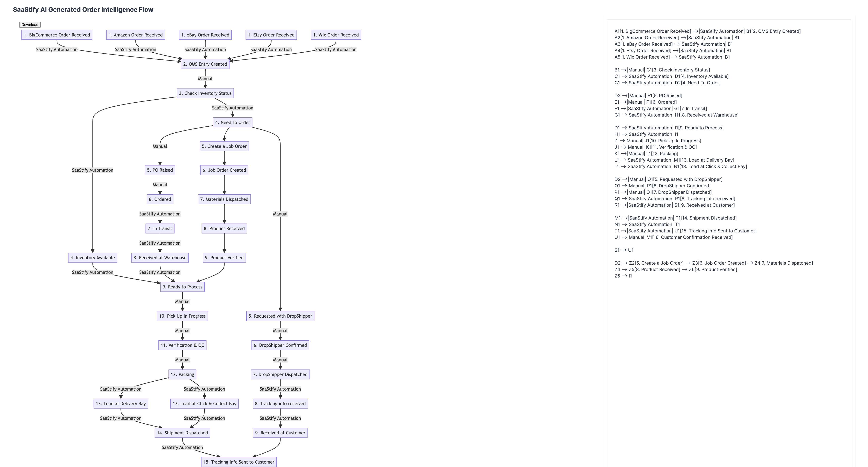Select the Load at Click & Collect Bay node
868x467 pixels.
204,404
